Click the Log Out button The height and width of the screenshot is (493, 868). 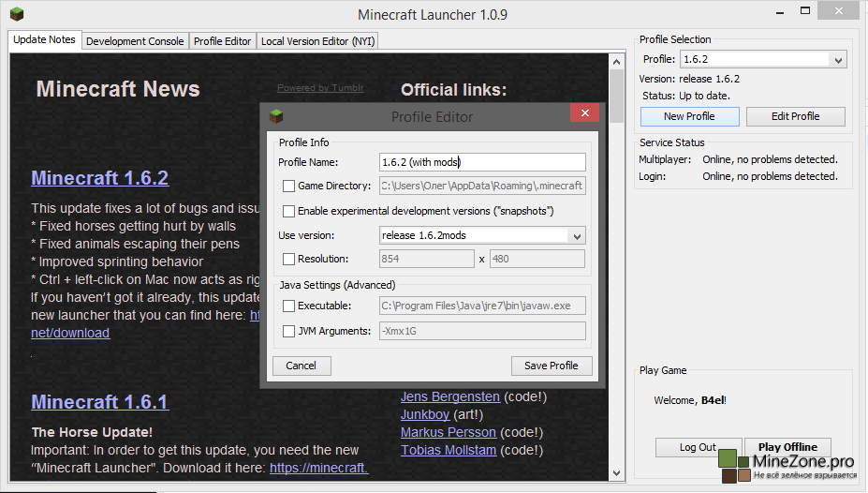click(x=698, y=448)
